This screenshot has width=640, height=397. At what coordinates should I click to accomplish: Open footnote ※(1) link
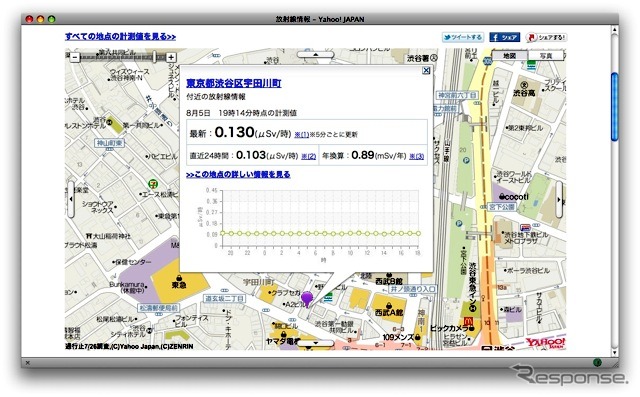pyautogui.click(x=301, y=135)
